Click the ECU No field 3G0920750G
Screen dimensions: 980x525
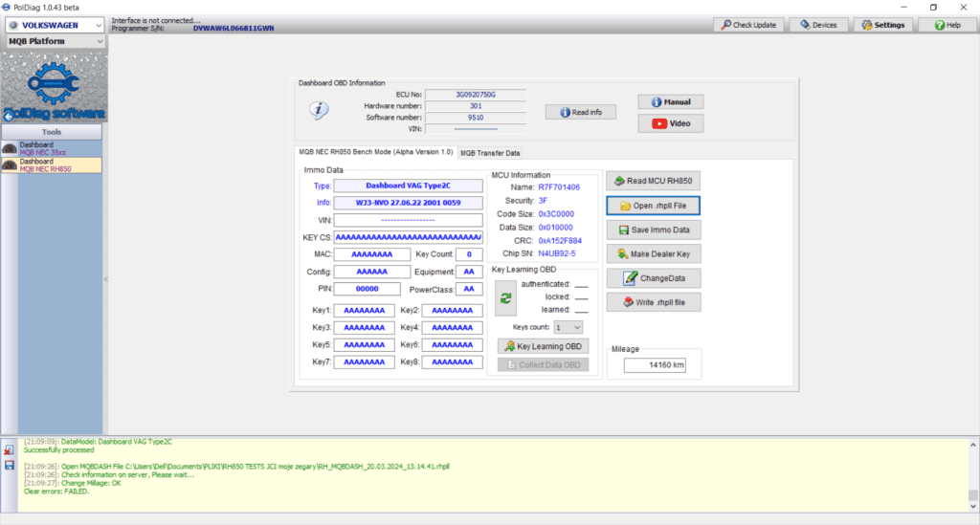[x=476, y=95]
